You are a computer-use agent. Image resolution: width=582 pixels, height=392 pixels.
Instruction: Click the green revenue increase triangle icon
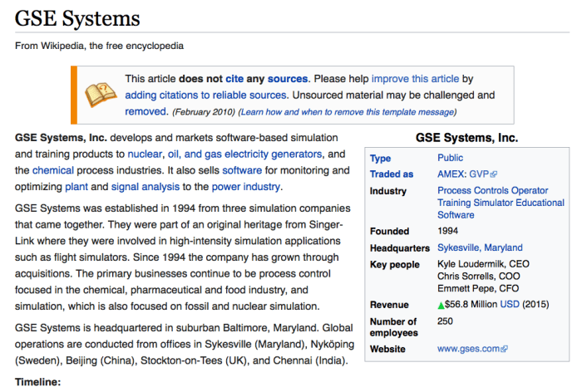tap(441, 305)
